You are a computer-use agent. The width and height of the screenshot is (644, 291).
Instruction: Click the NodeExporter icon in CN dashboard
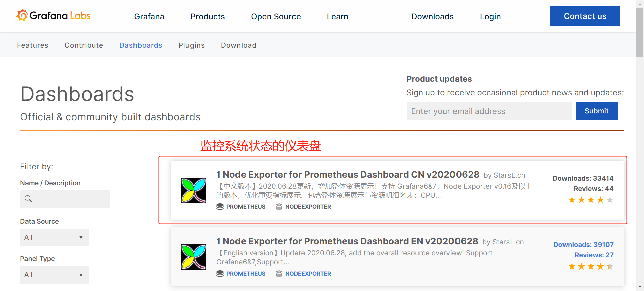point(279,207)
